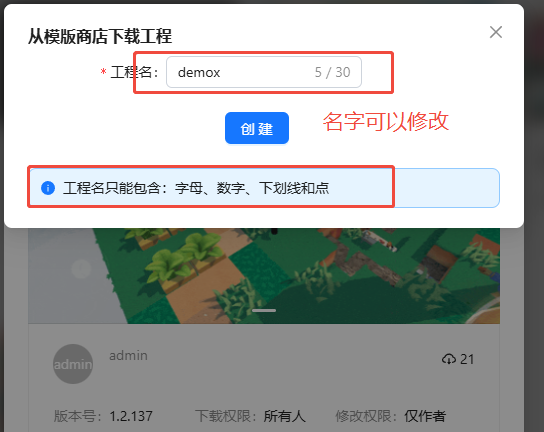Click the admin username text
This screenshot has height=432, width=544.
128,355
